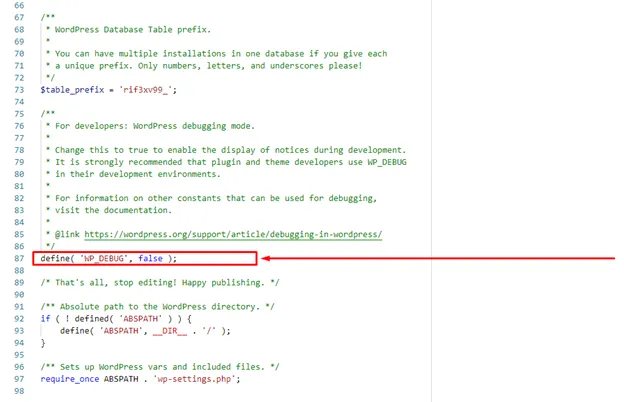The image size is (624, 402).
Task: Click the require_once keyword on line 97
Action: (x=70, y=379)
